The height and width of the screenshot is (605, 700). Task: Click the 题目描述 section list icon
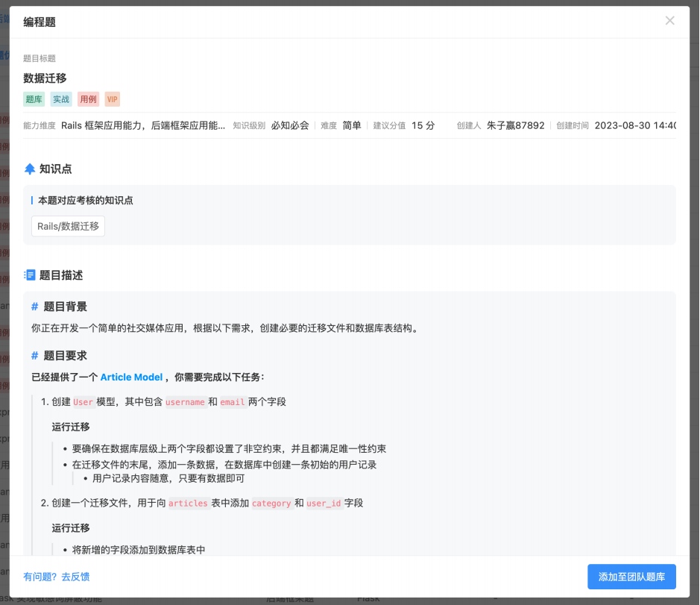pos(30,275)
